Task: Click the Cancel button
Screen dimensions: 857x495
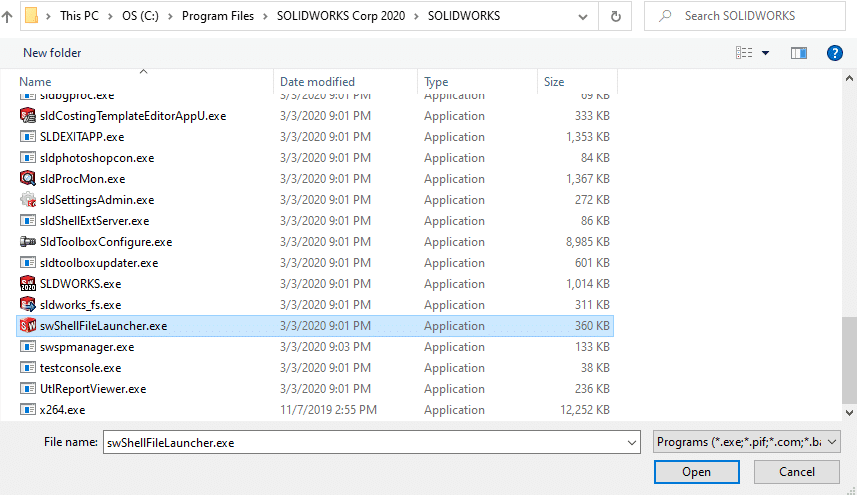Action: pyautogui.click(x=796, y=472)
